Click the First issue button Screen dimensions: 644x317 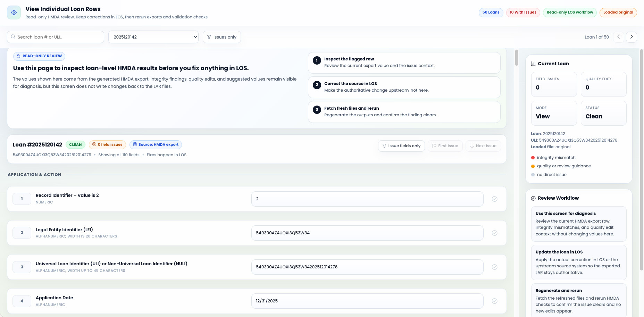coord(445,146)
